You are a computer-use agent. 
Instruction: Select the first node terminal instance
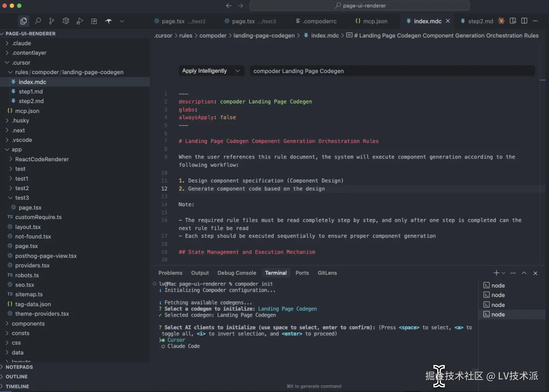click(x=512, y=285)
